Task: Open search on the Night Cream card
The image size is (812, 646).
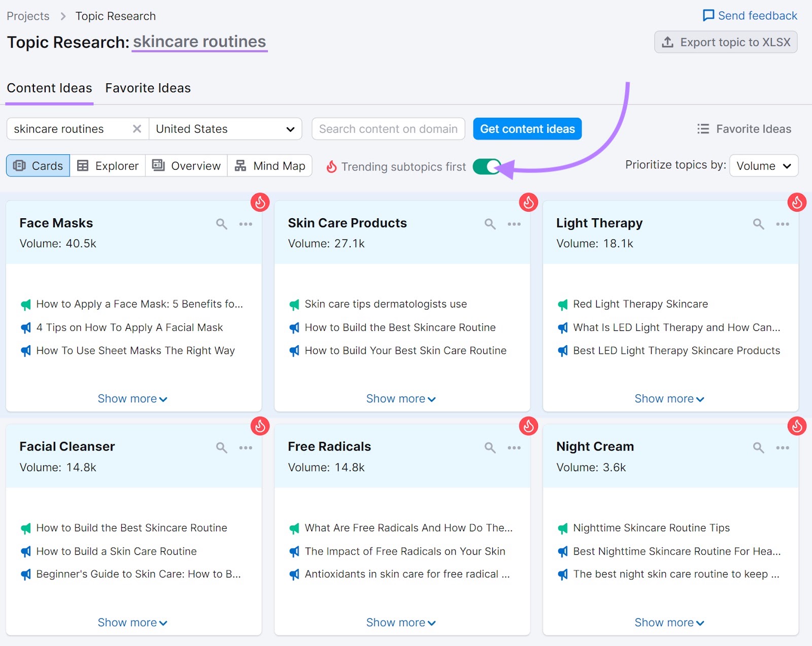Action: (x=758, y=448)
